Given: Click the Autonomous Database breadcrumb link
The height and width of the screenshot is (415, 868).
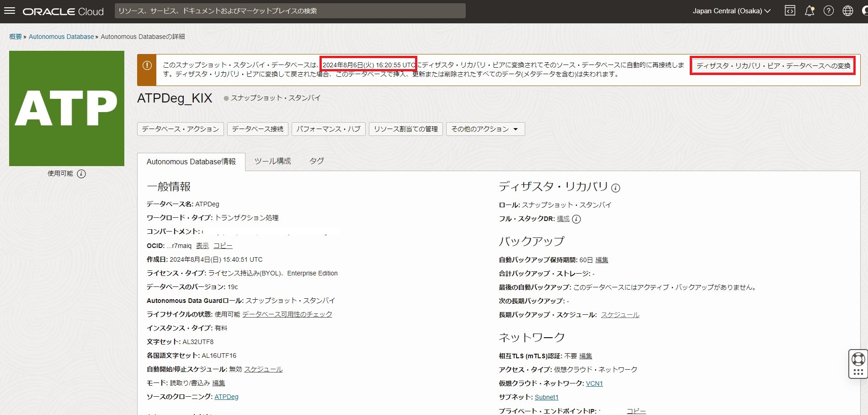Looking at the screenshot, I should (61, 37).
